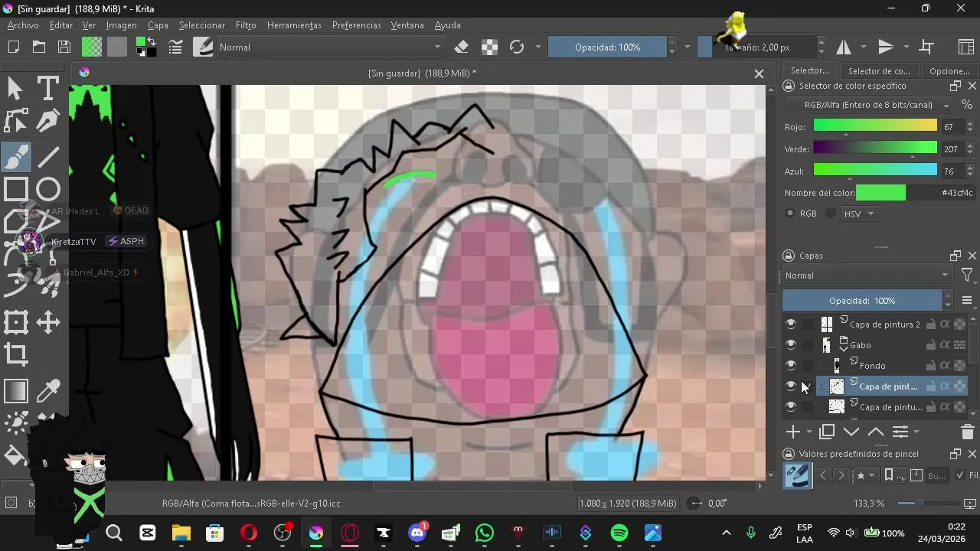Screen dimensions: 980x551
Task: Select the Rectangle tool
Action: point(15,189)
